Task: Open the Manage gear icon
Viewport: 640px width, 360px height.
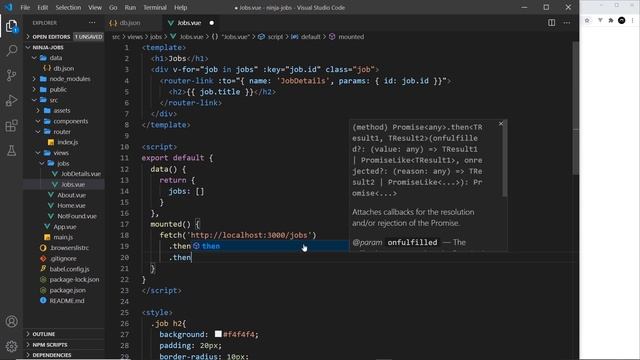Action: (11, 346)
